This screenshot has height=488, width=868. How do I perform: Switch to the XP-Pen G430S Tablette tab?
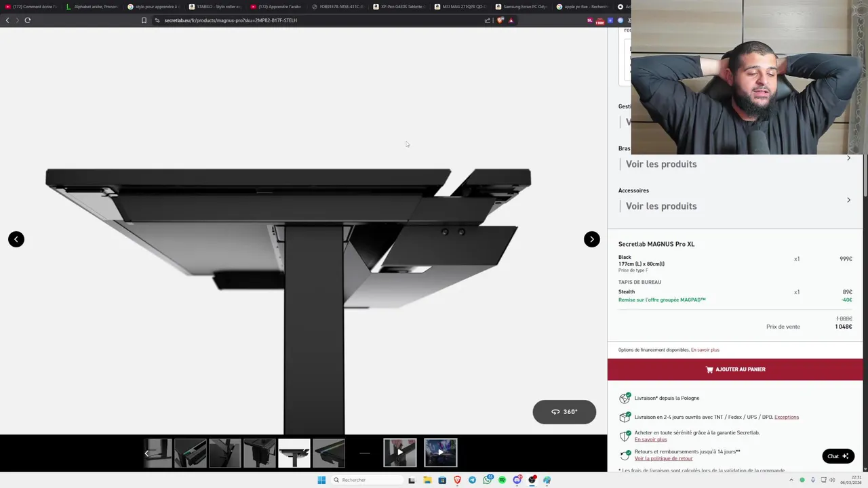click(x=398, y=7)
